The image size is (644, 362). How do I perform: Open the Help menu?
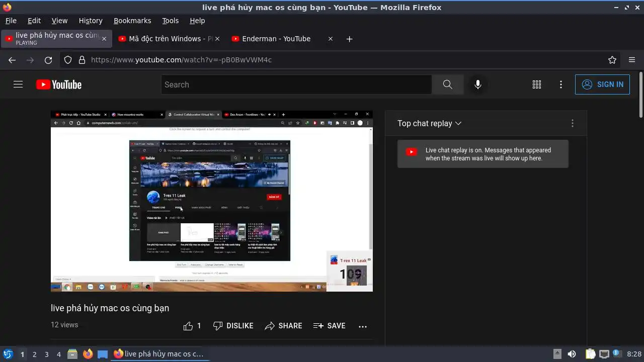click(197, 21)
